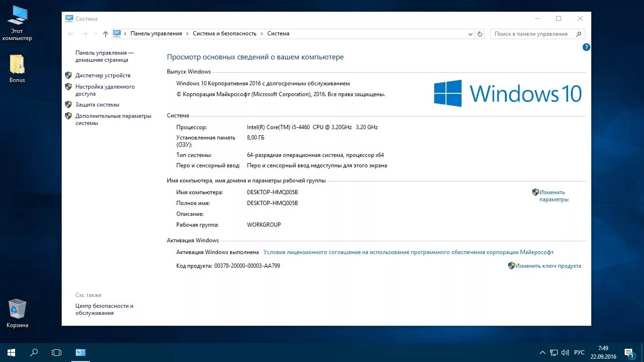Click installed memory value 8,00 ГБ
Screen dimensions: 644x362
click(256, 138)
